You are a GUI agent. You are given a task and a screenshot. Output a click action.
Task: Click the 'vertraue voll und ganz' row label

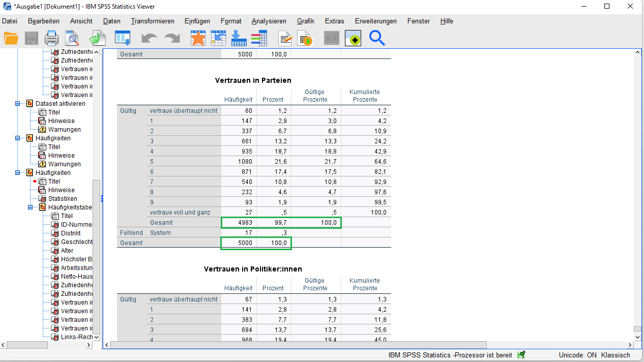point(180,212)
